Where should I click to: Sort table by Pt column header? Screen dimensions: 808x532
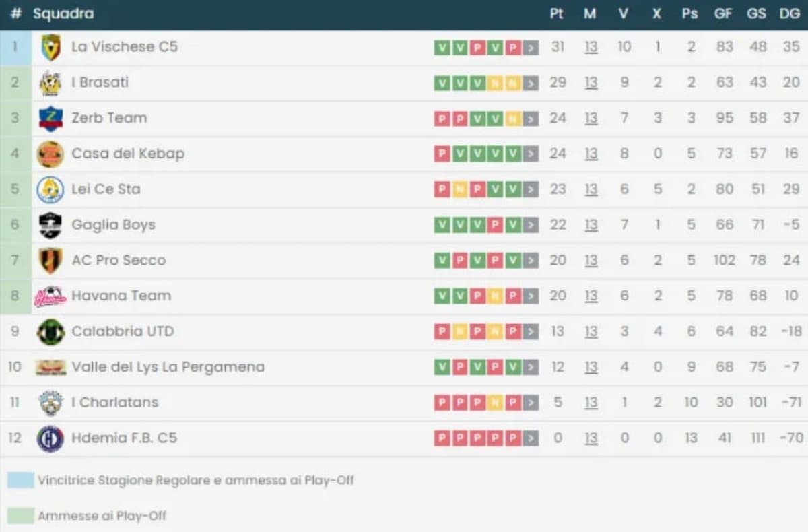click(x=556, y=13)
